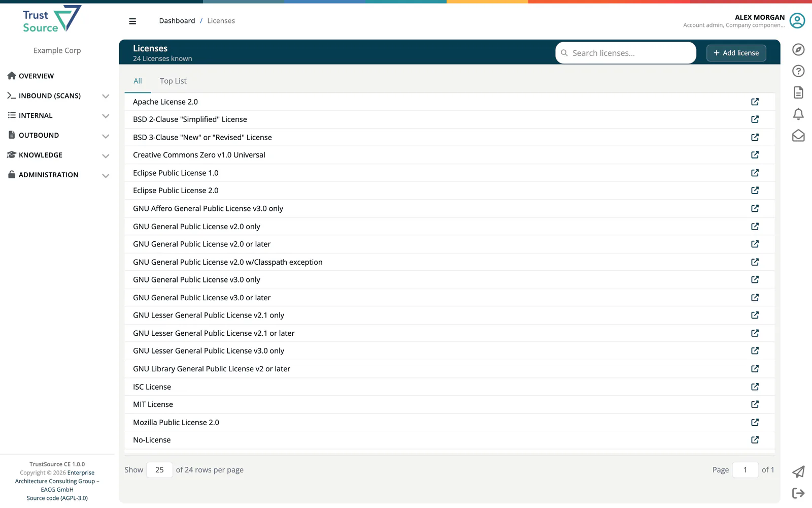Open external link for Creative Commons Zero v1.0

pos(755,155)
